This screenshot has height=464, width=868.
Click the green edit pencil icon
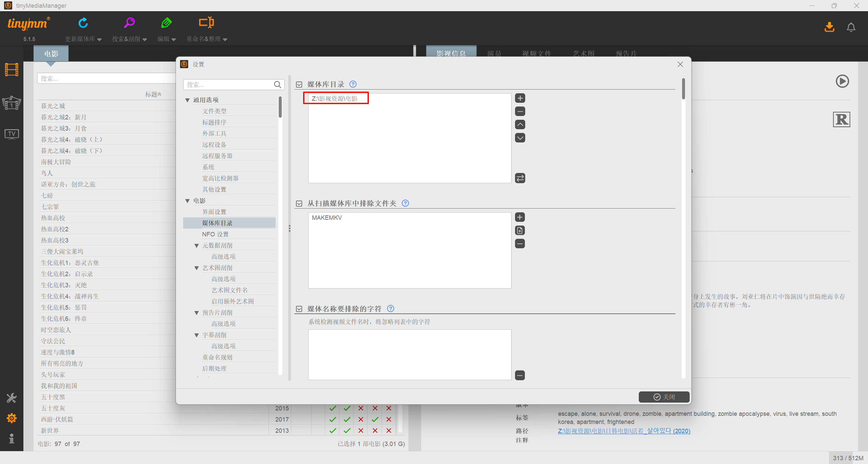(166, 23)
